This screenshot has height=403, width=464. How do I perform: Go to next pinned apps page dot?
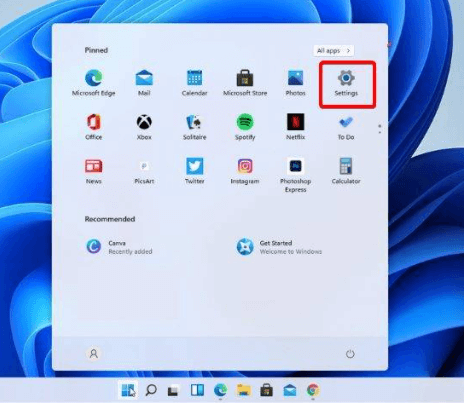(x=380, y=133)
